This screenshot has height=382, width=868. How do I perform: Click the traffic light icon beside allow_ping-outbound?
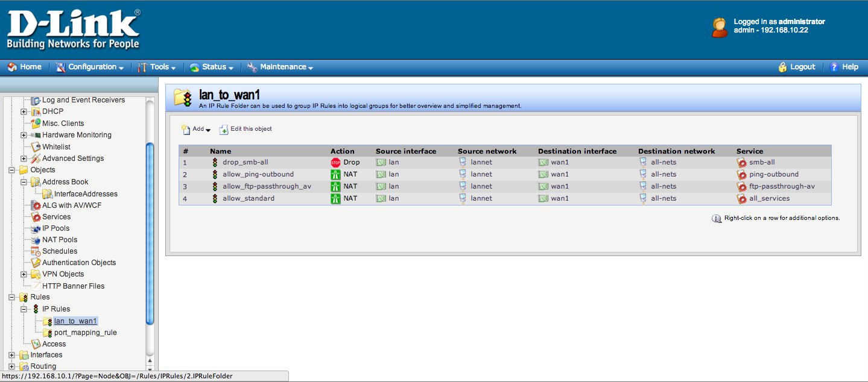215,174
